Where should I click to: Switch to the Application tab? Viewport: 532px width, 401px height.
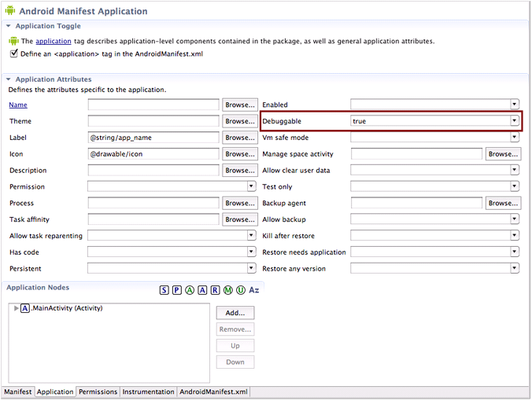coord(55,392)
